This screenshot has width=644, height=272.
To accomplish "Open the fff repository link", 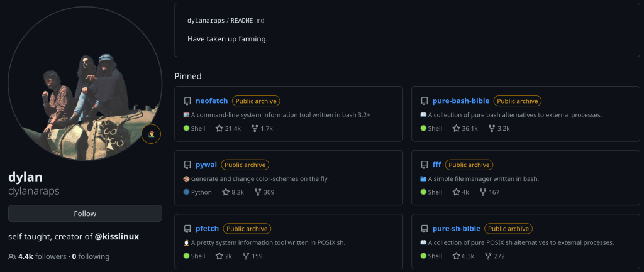I will 436,165.
